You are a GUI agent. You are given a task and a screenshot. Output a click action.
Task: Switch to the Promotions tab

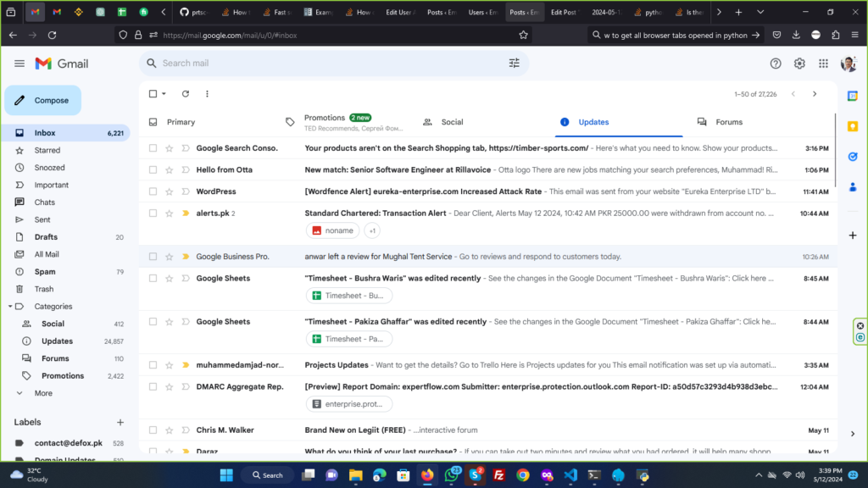tap(325, 118)
